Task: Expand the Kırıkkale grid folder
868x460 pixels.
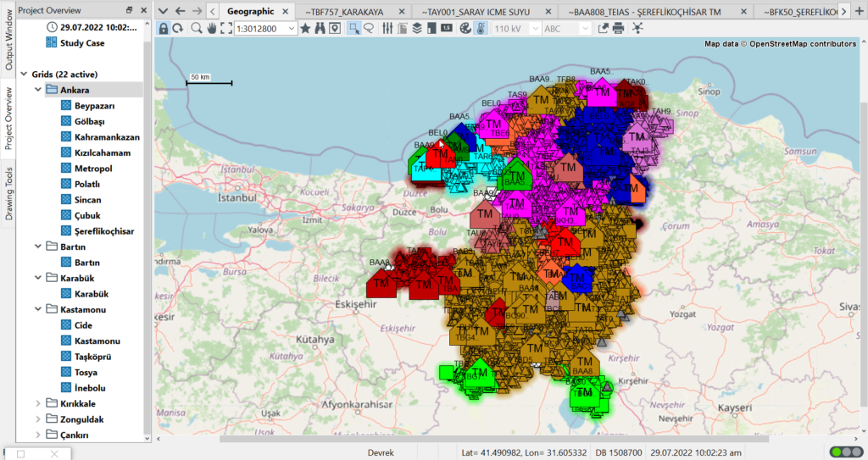Action: tap(38, 403)
